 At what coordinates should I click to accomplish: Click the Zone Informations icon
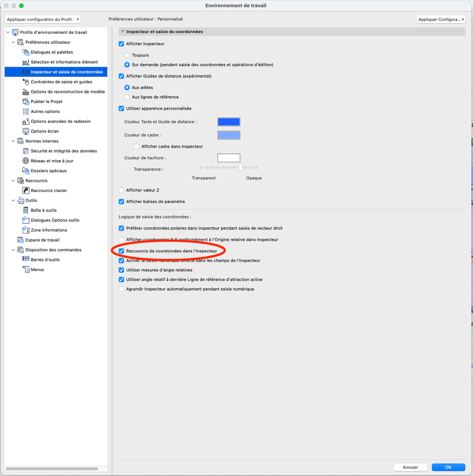(x=26, y=230)
